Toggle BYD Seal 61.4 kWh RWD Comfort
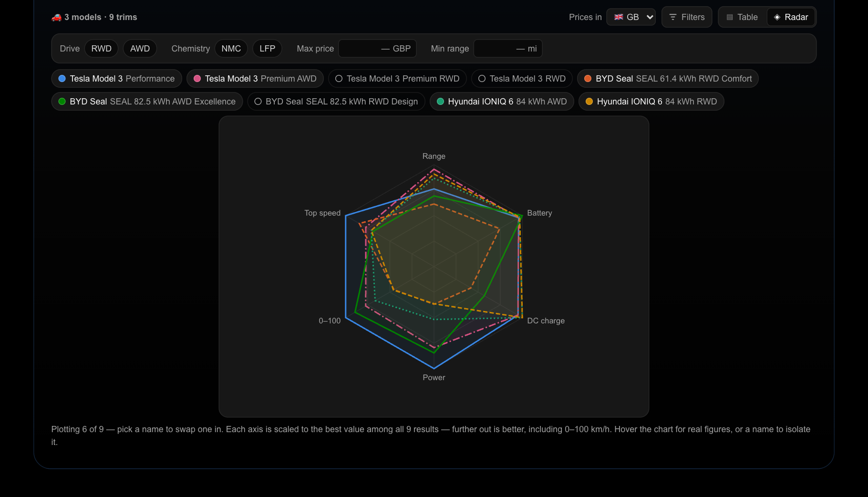This screenshot has height=497, width=868. (x=668, y=79)
